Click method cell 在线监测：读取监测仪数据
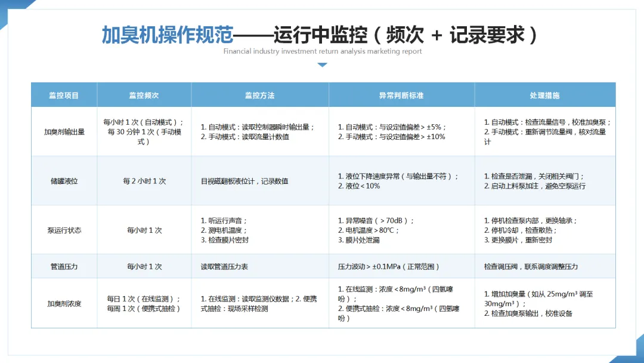The width and height of the screenshot is (644, 363). coord(259,303)
